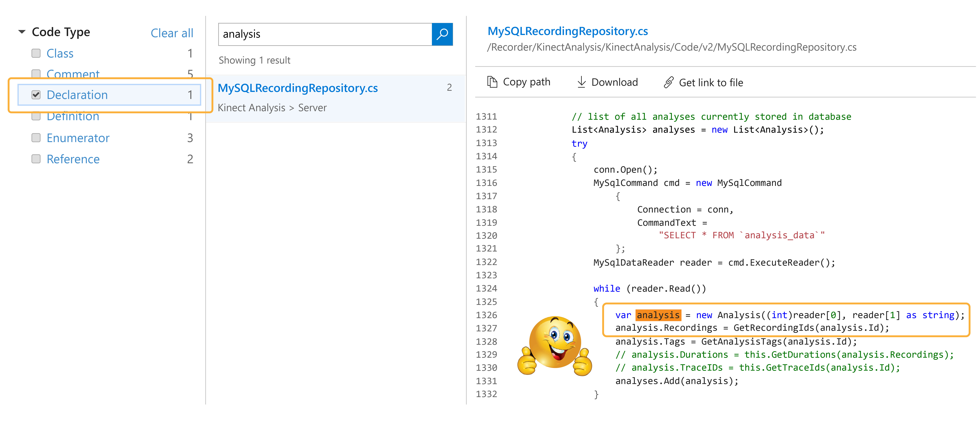This screenshot has width=980, height=424.
Task: Click the file title MySQLRecordingRepository.cs header
Action: tap(568, 31)
